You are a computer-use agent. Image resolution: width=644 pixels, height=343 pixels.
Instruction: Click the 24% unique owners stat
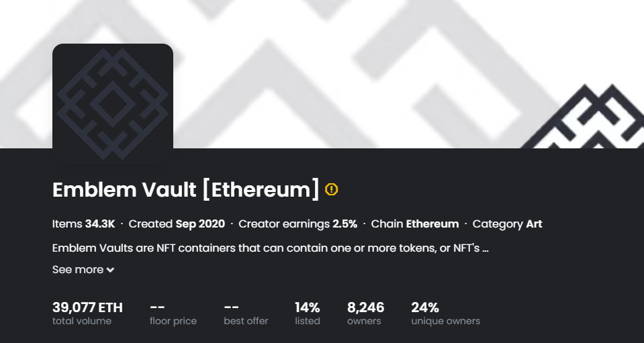tap(445, 313)
